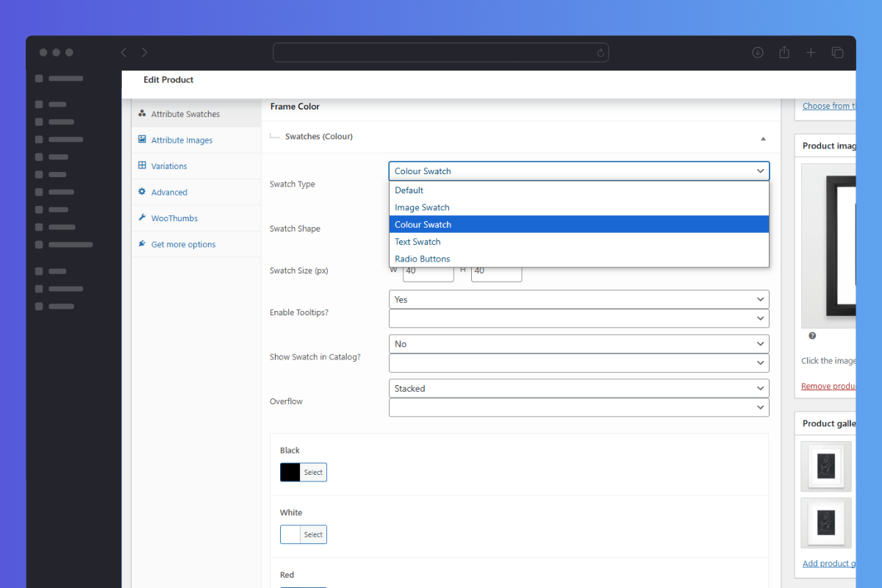The height and width of the screenshot is (588, 882).
Task: Click the Attribute Images picture icon
Action: (x=142, y=140)
